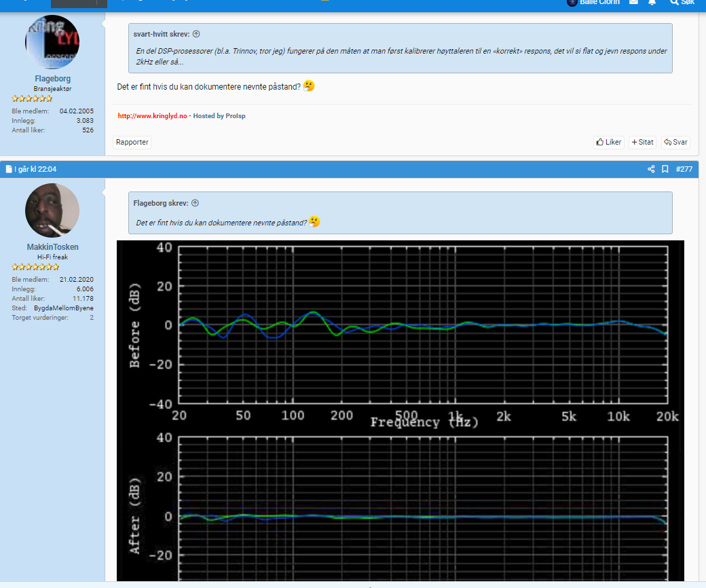Click the post date document icon
Screen dimensions: 706x588
click(x=9, y=169)
